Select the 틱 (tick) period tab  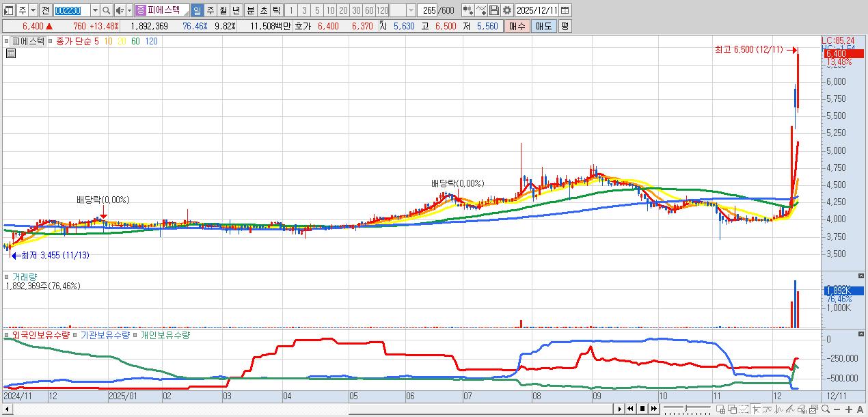coord(276,10)
